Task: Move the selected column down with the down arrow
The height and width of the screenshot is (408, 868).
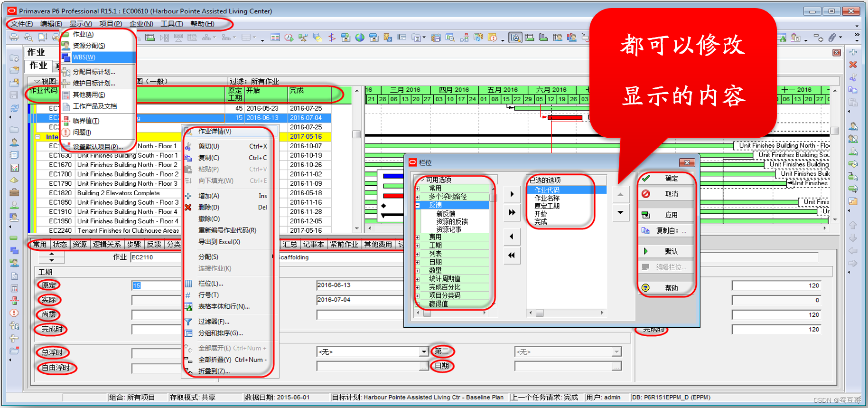Action: (620, 212)
